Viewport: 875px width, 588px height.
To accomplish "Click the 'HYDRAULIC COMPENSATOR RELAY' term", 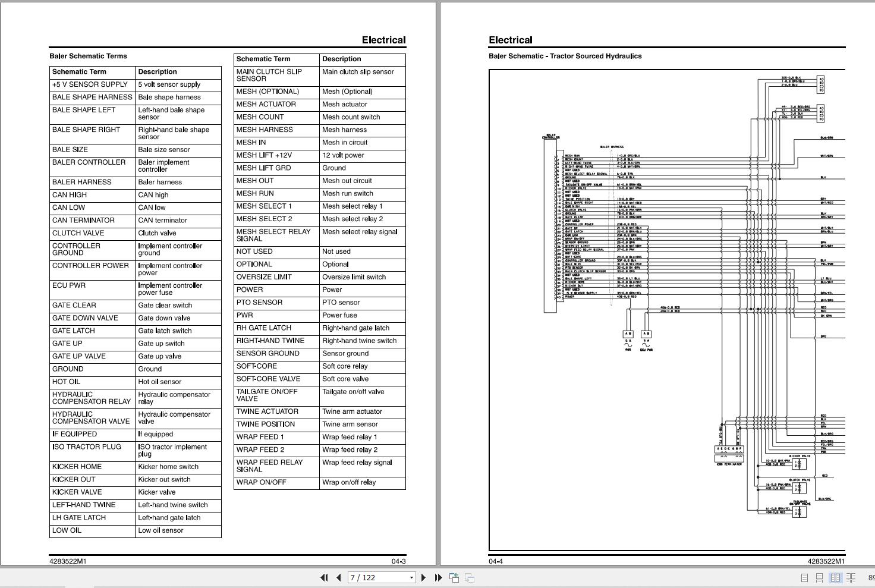I will [91, 398].
